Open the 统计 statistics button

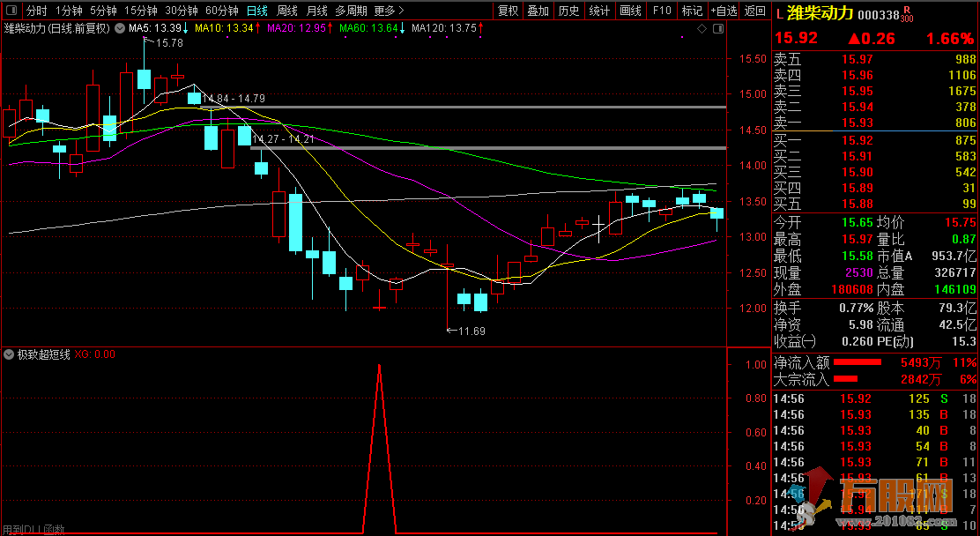coord(599,11)
